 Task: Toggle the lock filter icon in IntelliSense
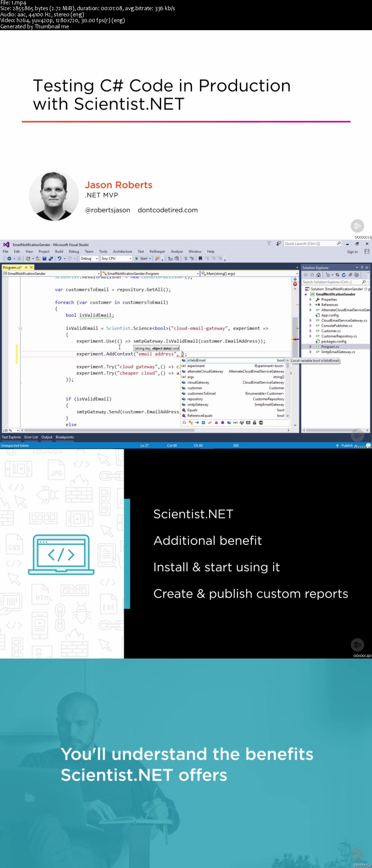(x=254, y=423)
